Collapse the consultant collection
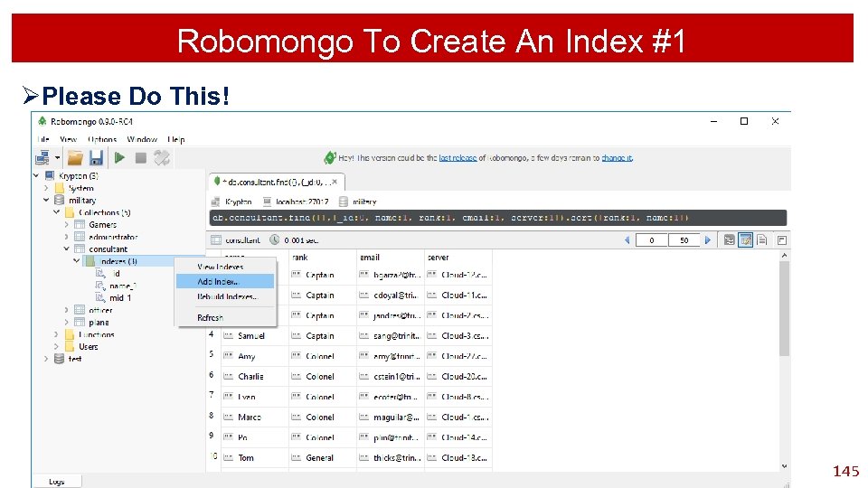The height and width of the screenshot is (488, 868). (x=66, y=249)
